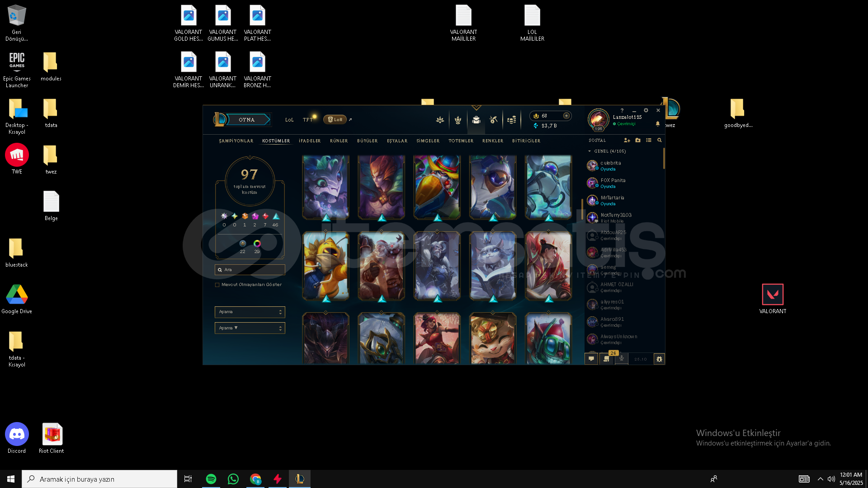This screenshot has width=868, height=488.
Task: Open the chat bubble icon
Action: point(591,359)
